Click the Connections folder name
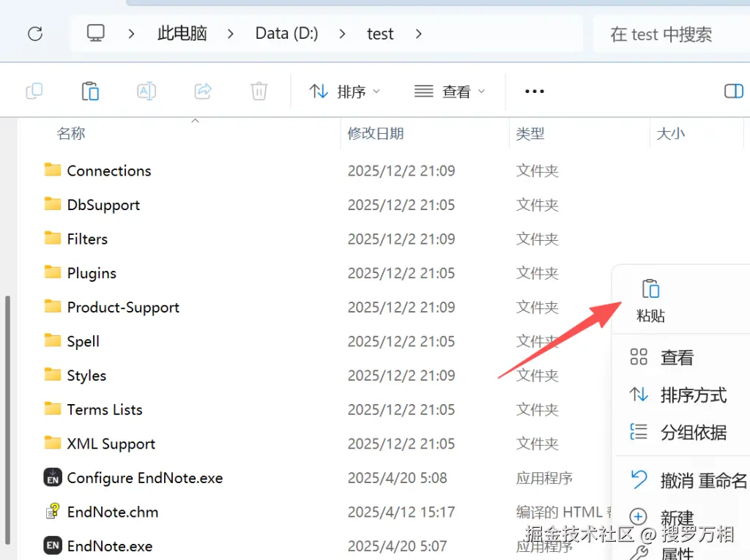Image resolution: width=750 pixels, height=560 pixels. click(109, 171)
